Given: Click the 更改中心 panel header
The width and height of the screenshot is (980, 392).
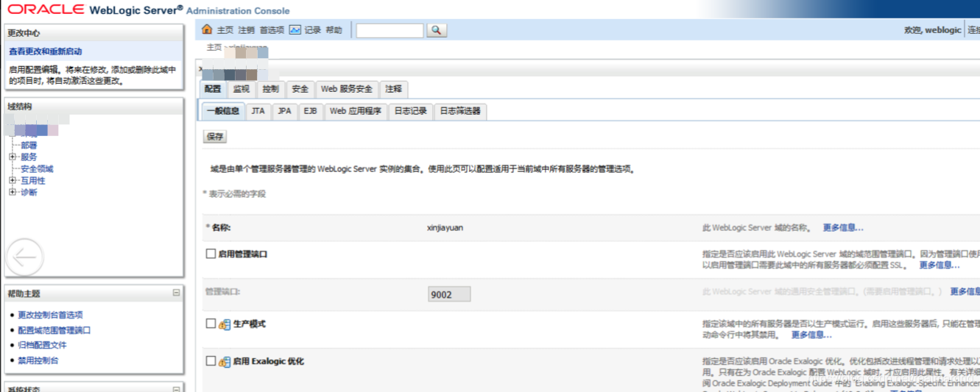Looking at the screenshot, I should 94,33.
